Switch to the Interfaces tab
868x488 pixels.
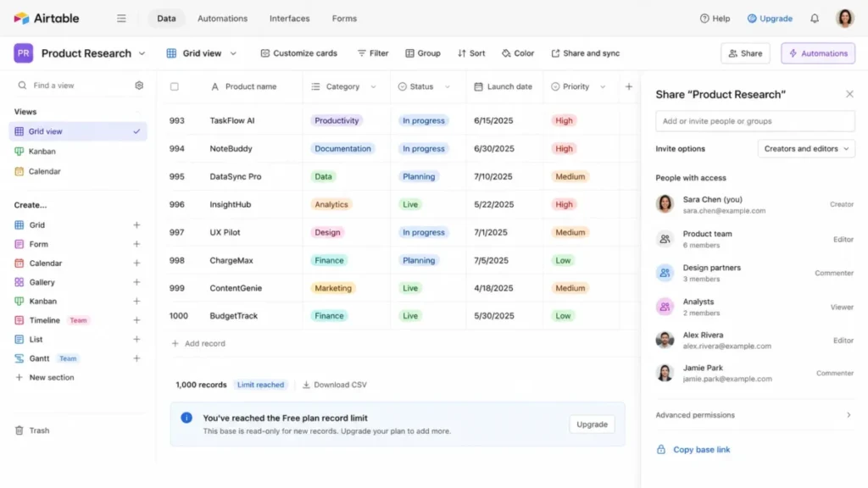[x=290, y=19]
